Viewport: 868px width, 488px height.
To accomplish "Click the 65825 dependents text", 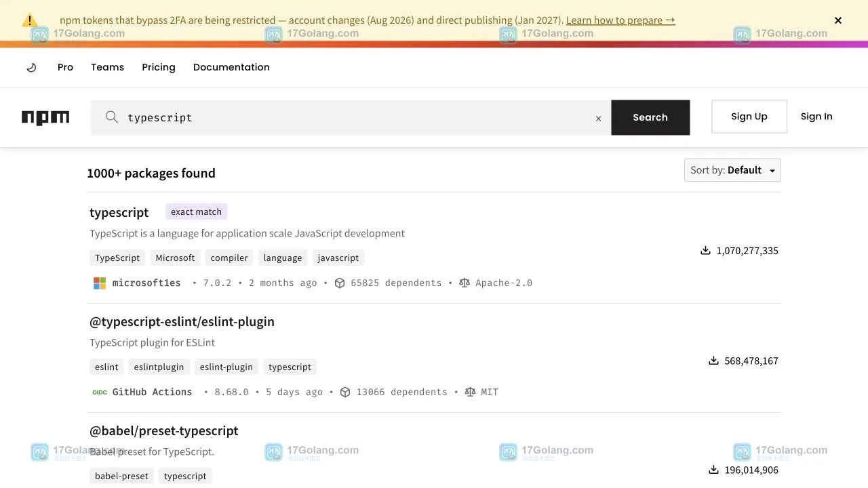I will [x=396, y=283].
